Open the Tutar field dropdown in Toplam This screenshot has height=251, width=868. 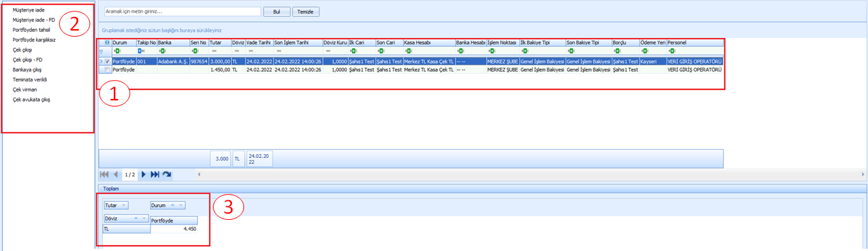124,205
